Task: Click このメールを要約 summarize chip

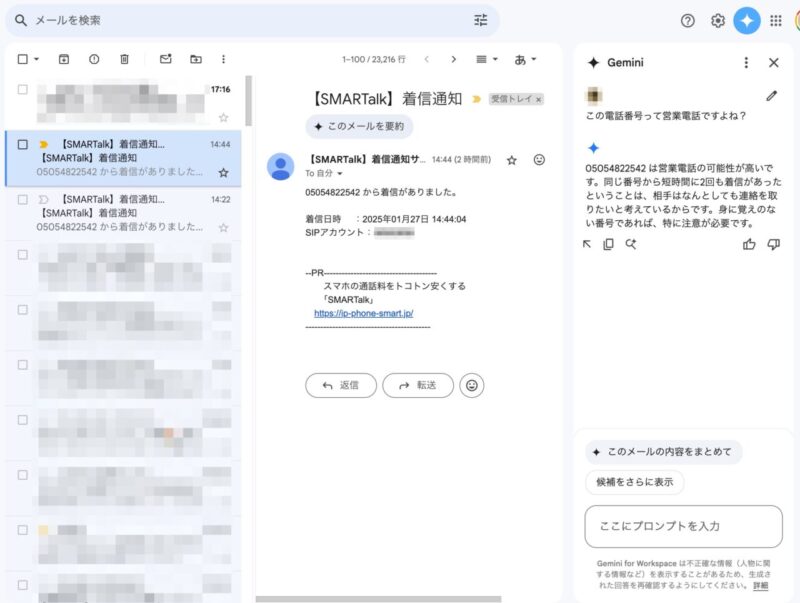Action: coord(359,127)
